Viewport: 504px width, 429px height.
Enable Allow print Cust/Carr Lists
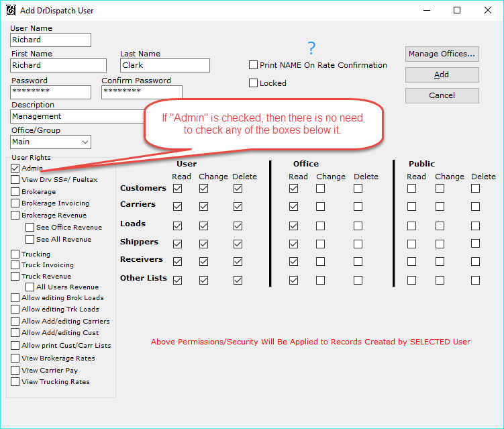pos(15,345)
